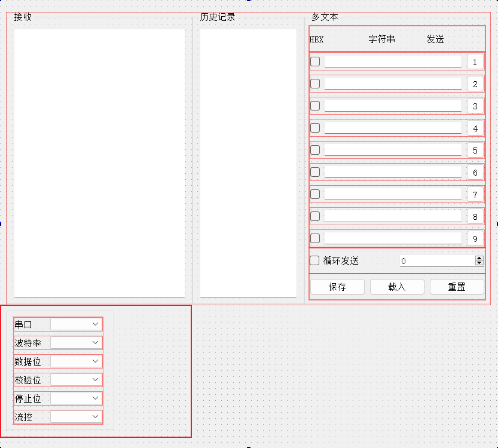The image size is (498, 448).
Task: Click inside the 历史记录 list area
Action: (248, 163)
